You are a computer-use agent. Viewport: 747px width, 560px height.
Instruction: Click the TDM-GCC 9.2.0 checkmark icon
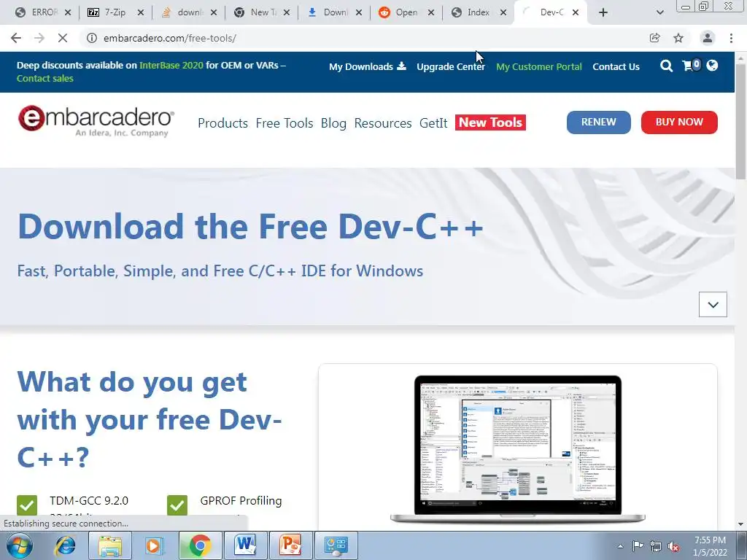[x=27, y=505]
